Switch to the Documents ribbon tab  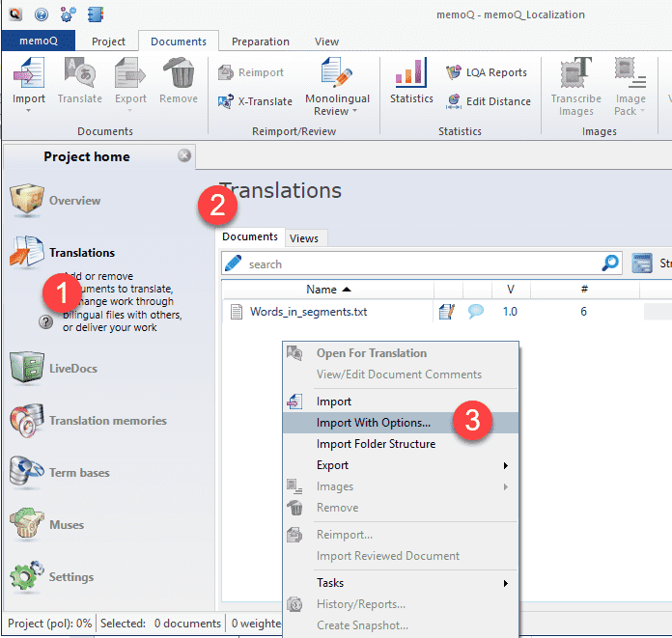[x=179, y=42]
